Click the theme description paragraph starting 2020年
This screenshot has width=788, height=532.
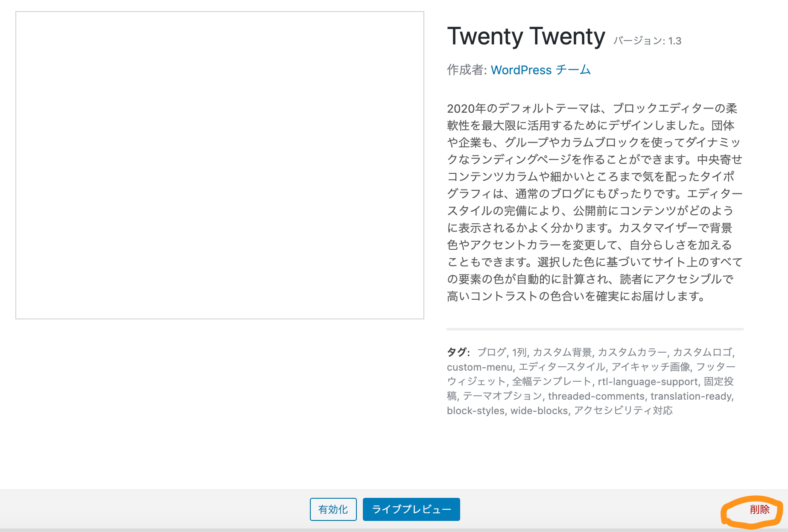tap(595, 202)
